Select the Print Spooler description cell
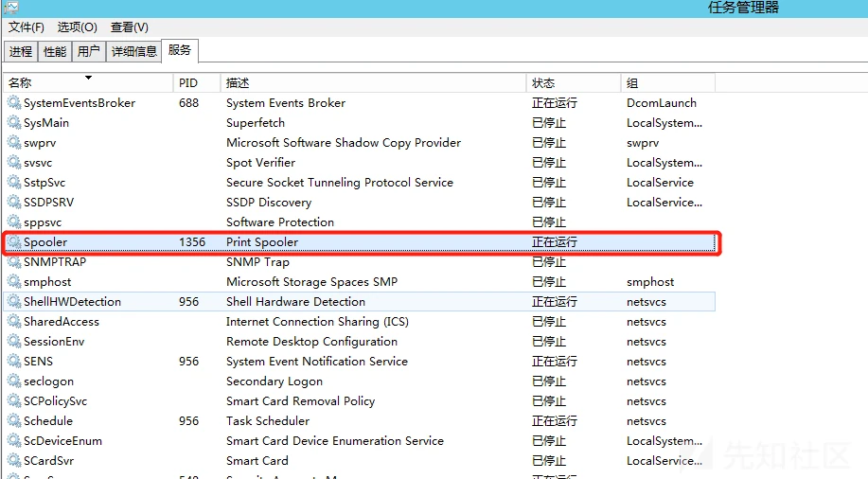The height and width of the screenshot is (479, 868). click(262, 242)
